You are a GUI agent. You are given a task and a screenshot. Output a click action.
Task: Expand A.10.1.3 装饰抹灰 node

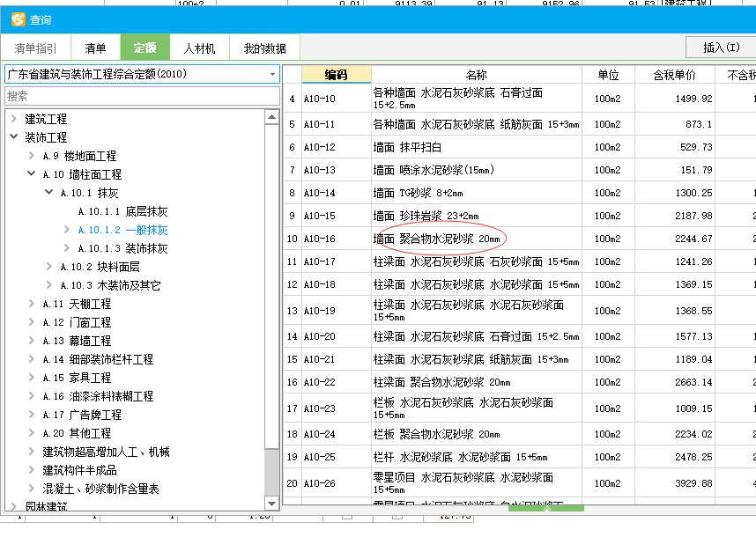(67, 248)
